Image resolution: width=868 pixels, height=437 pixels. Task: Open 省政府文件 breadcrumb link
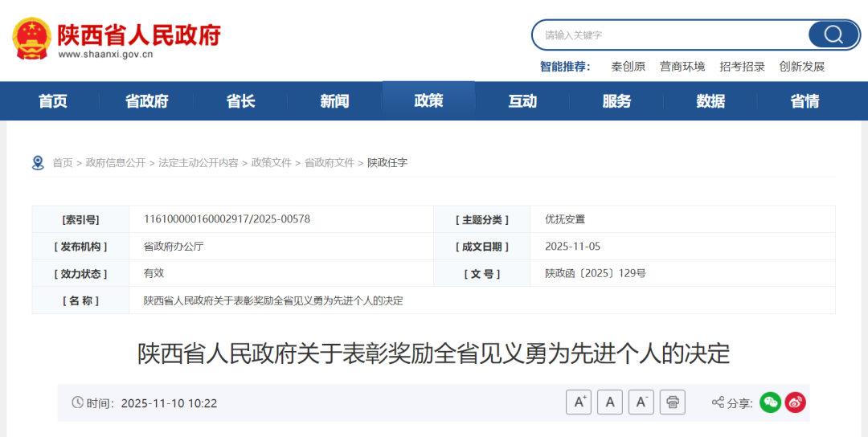[329, 162]
